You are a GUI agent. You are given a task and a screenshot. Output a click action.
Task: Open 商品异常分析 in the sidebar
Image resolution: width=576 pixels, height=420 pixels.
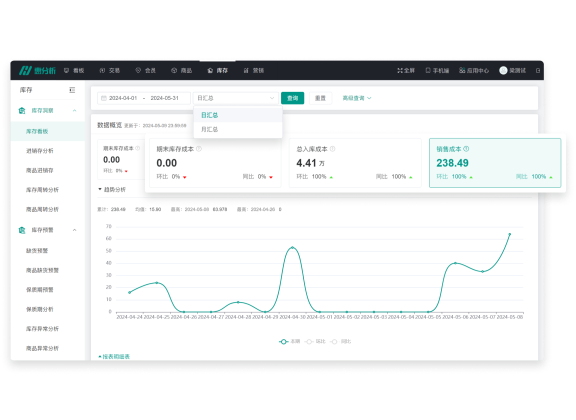pyautogui.click(x=48, y=348)
